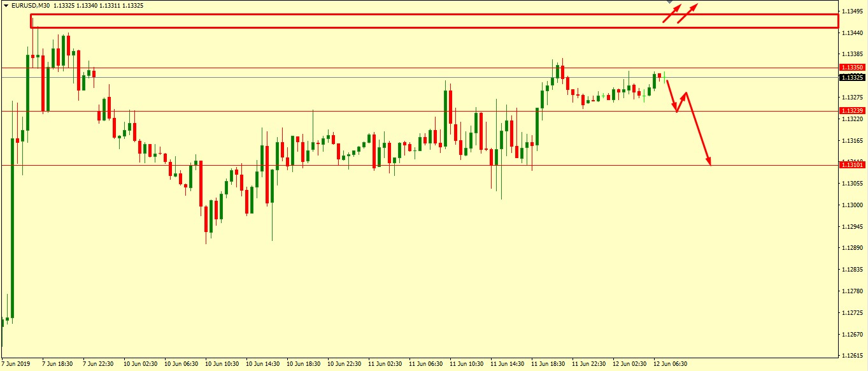Click the red 1.13239 price label
Image resolution: width=868 pixels, height=371 pixels.
tap(851, 111)
